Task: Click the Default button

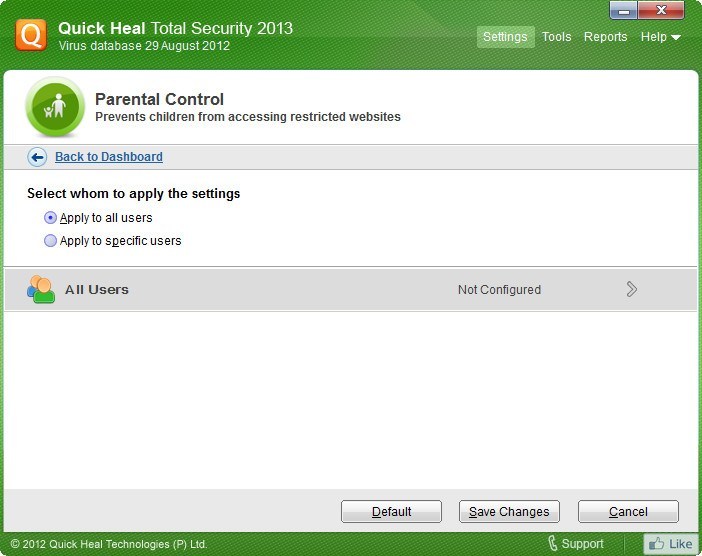Action: 391,511
